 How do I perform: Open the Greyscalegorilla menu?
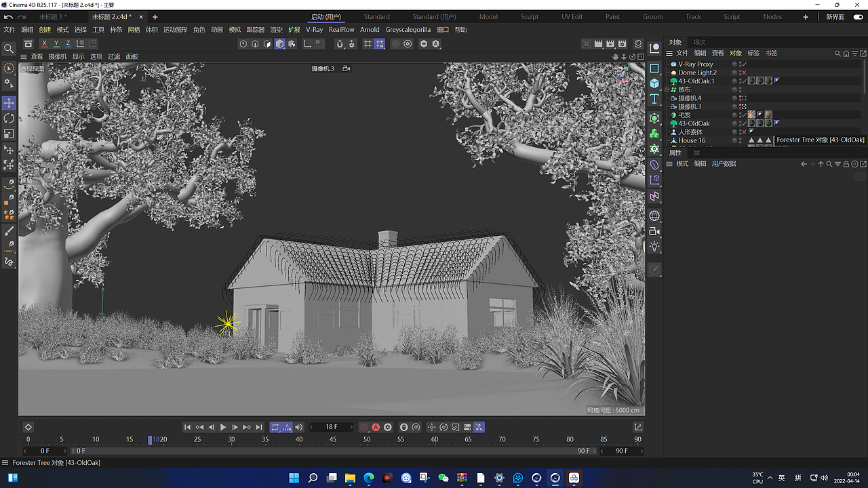pyautogui.click(x=408, y=30)
